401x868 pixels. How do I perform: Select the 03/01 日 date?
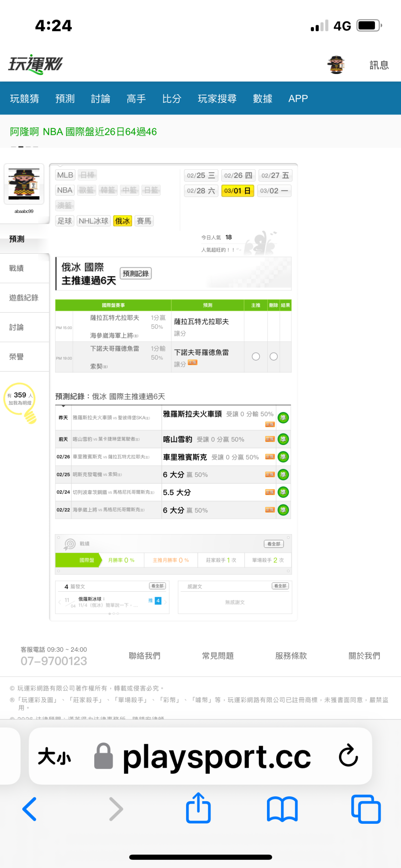[x=238, y=191]
